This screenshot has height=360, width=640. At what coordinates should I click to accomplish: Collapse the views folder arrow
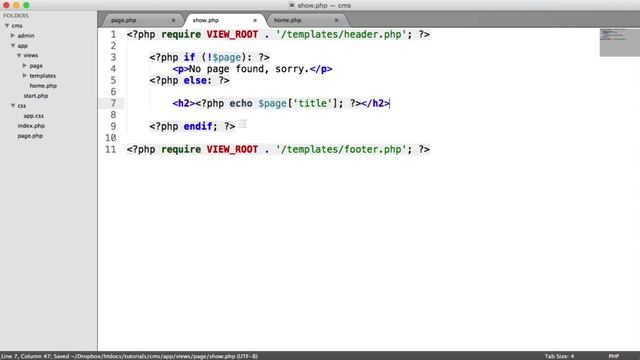(x=19, y=55)
